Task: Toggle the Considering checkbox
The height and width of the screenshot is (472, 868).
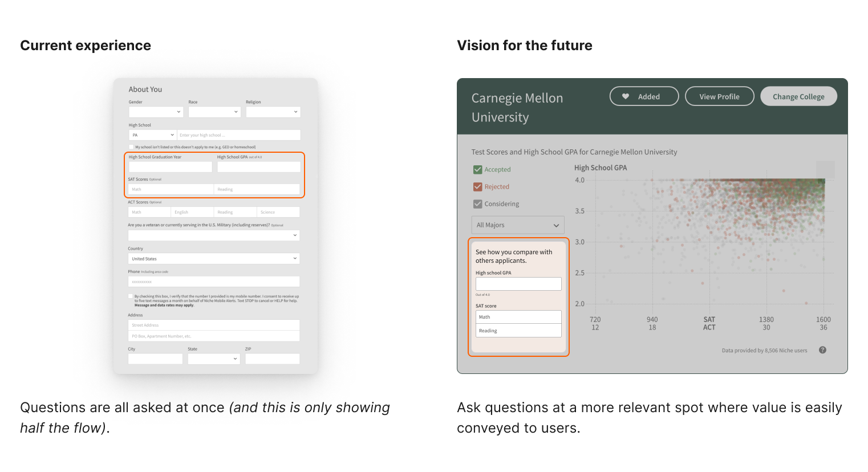Action: (x=478, y=204)
